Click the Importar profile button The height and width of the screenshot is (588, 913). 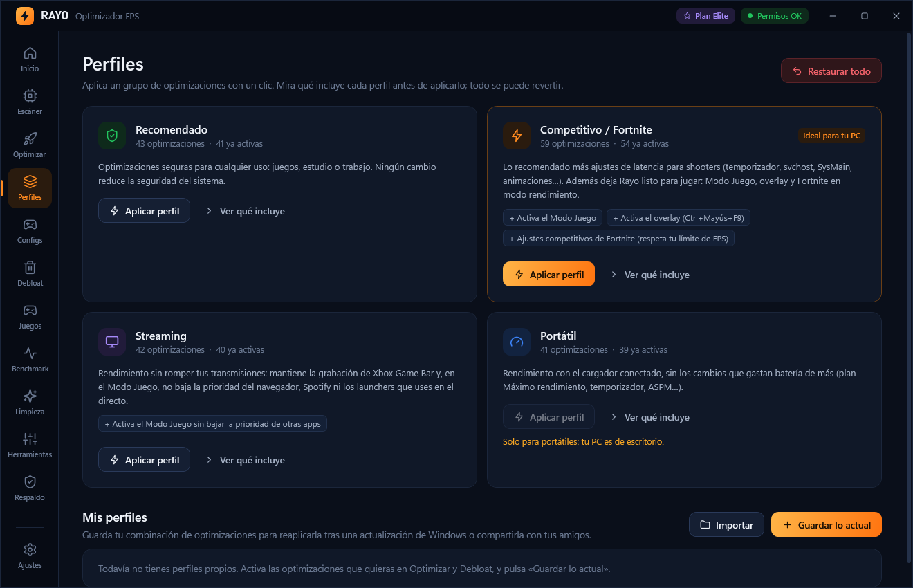[726, 524]
